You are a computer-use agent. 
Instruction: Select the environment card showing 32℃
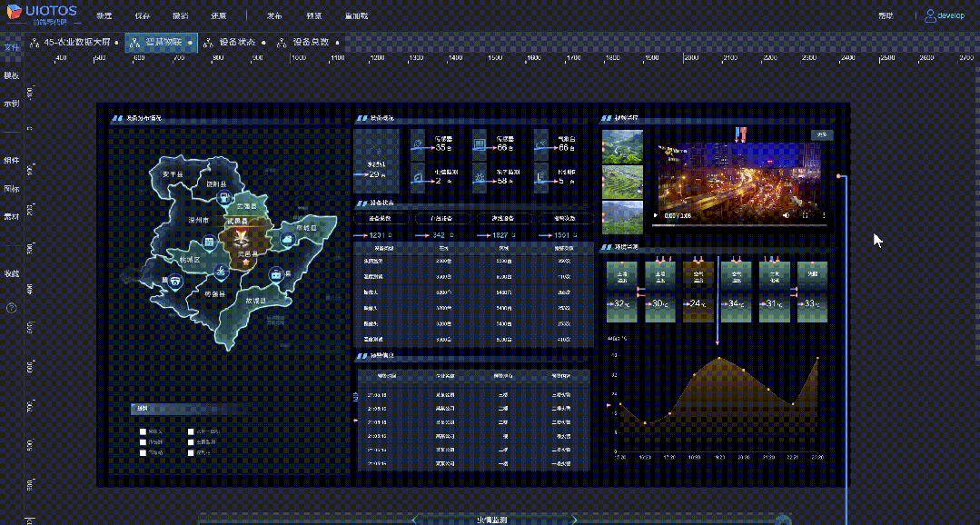pos(621,292)
